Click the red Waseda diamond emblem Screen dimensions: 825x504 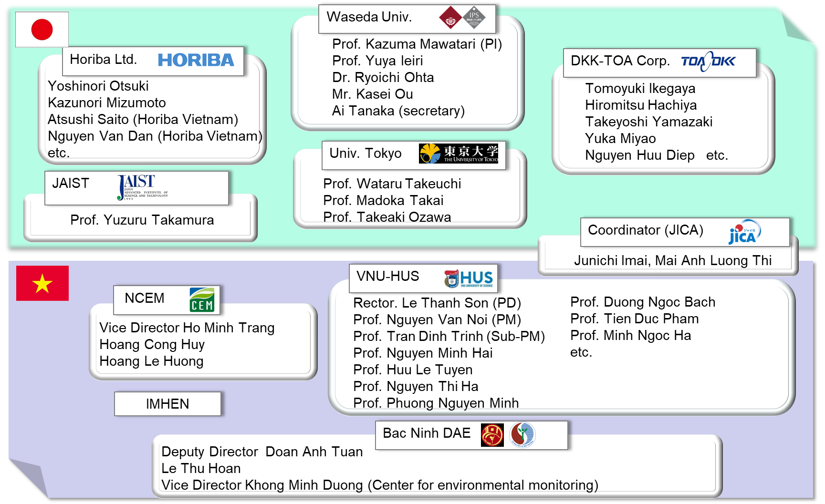450,18
